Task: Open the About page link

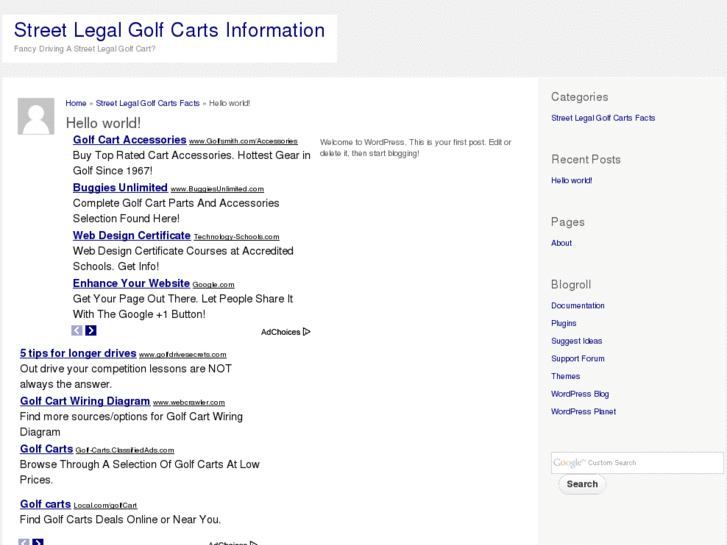Action: (561, 243)
